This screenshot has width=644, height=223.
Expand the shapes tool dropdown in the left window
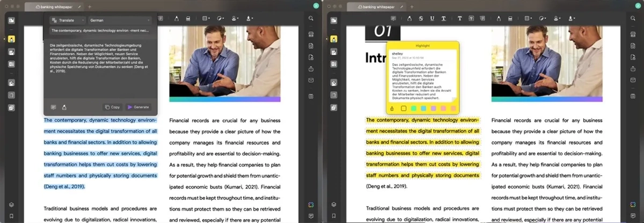point(206,18)
